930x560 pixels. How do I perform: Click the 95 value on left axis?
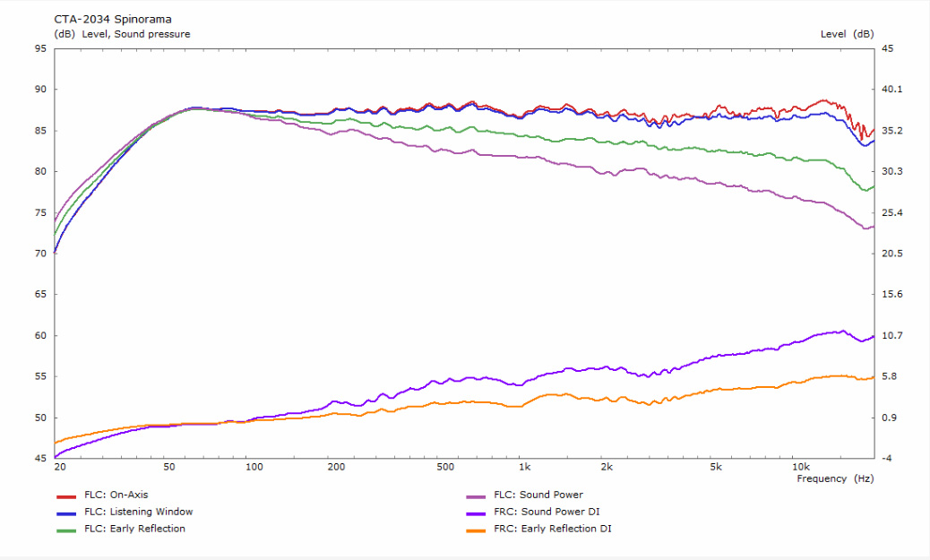tap(40, 48)
